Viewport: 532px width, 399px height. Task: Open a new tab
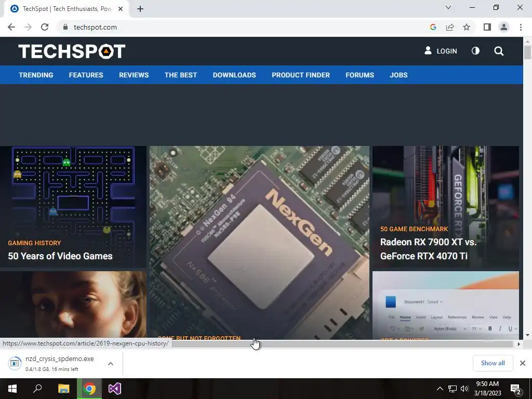[140, 9]
